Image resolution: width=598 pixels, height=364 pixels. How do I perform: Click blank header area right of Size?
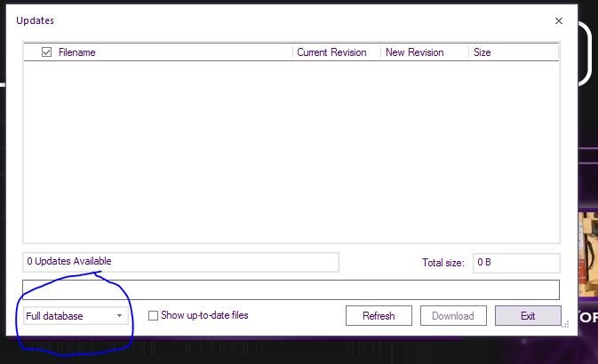pos(526,52)
